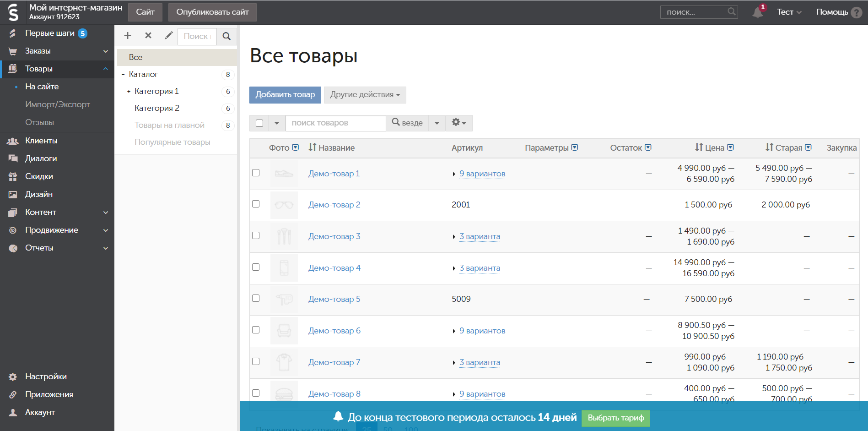Click the pencil edit category icon
Image resolution: width=868 pixels, height=431 pixels.
click(x=168, y=36)
